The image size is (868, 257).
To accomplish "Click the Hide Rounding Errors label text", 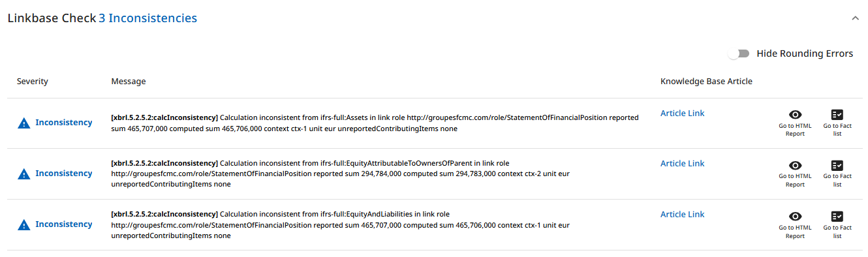I will [805, 53].
